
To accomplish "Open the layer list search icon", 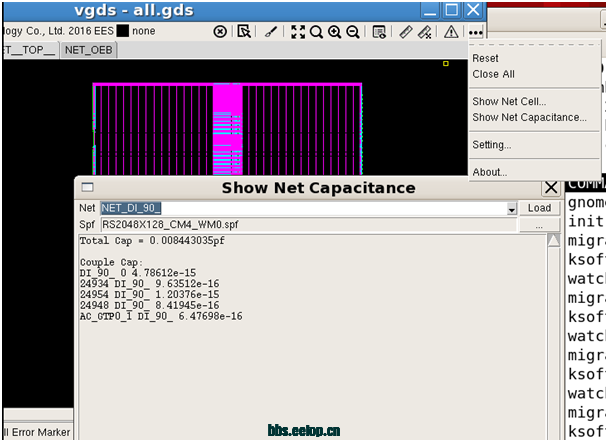I will click(x=379, y=32).
